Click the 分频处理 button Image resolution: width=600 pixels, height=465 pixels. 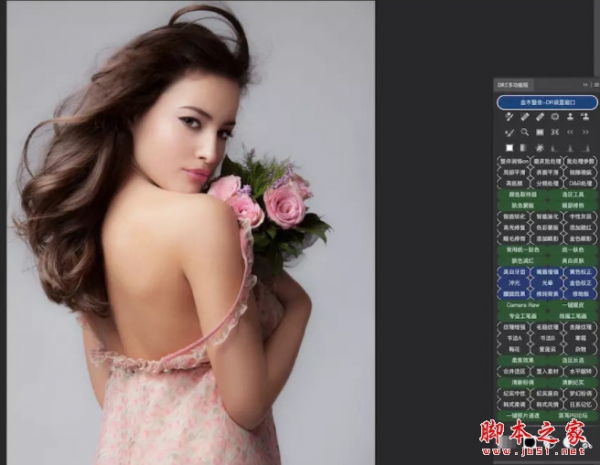pos(547,184)
